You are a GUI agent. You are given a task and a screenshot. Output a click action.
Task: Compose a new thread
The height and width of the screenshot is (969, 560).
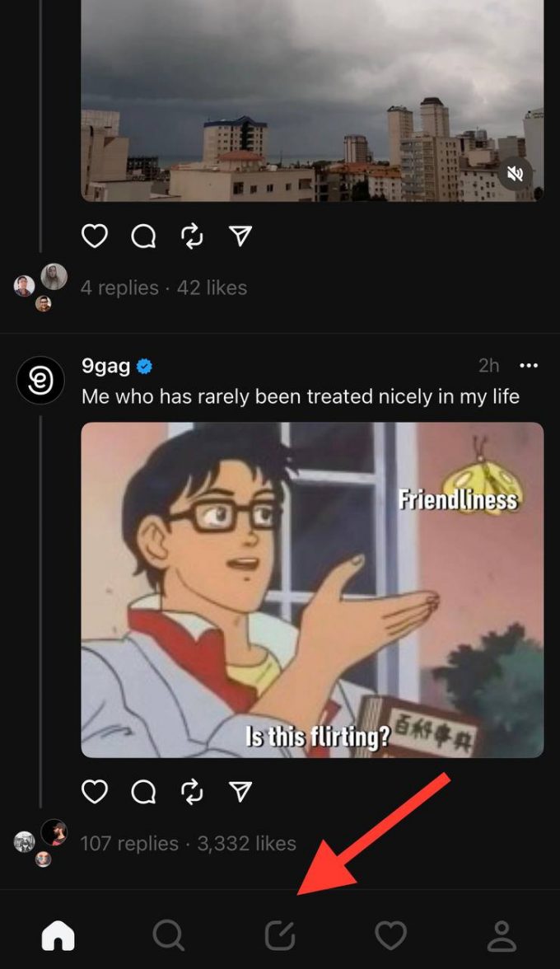coord(280,935)
